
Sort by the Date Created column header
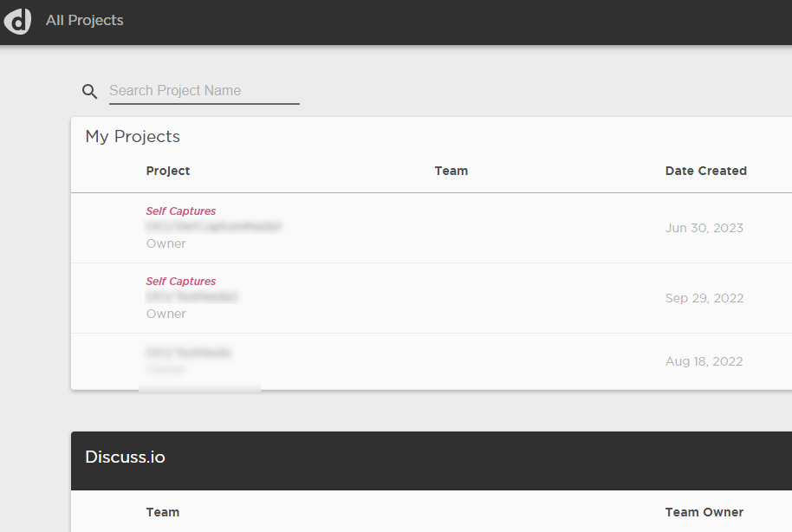tap(705, 171)
